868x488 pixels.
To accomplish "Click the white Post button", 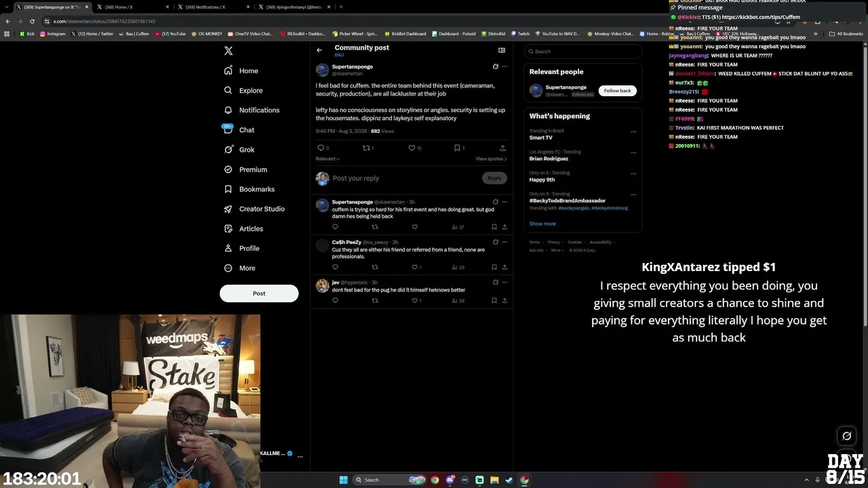I will pyautogui.click(x=259, y=293).
